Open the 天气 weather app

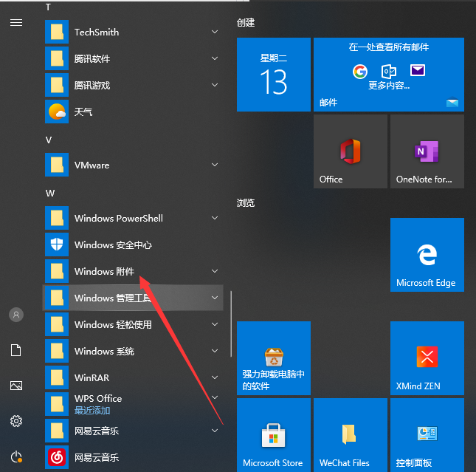(x=83, y=112)
